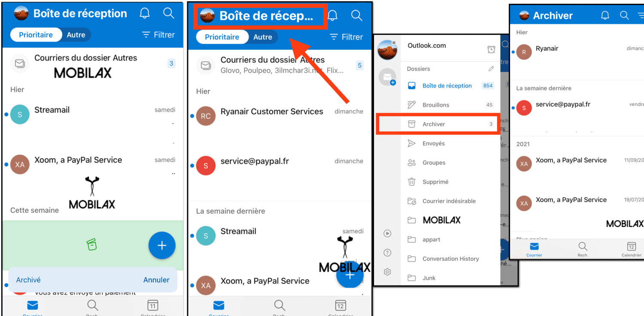Tap the account avatar at the sidebar top
644x316 pixels.
point(387,49)
